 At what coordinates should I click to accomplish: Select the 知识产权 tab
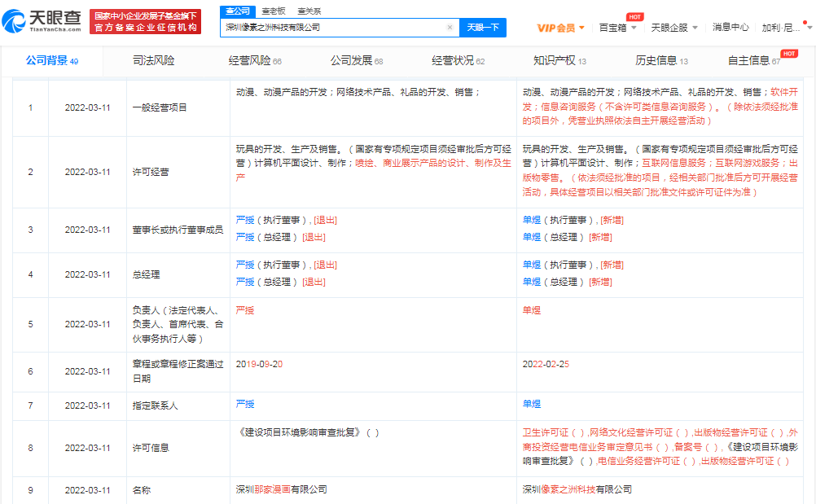coord(559,61)
